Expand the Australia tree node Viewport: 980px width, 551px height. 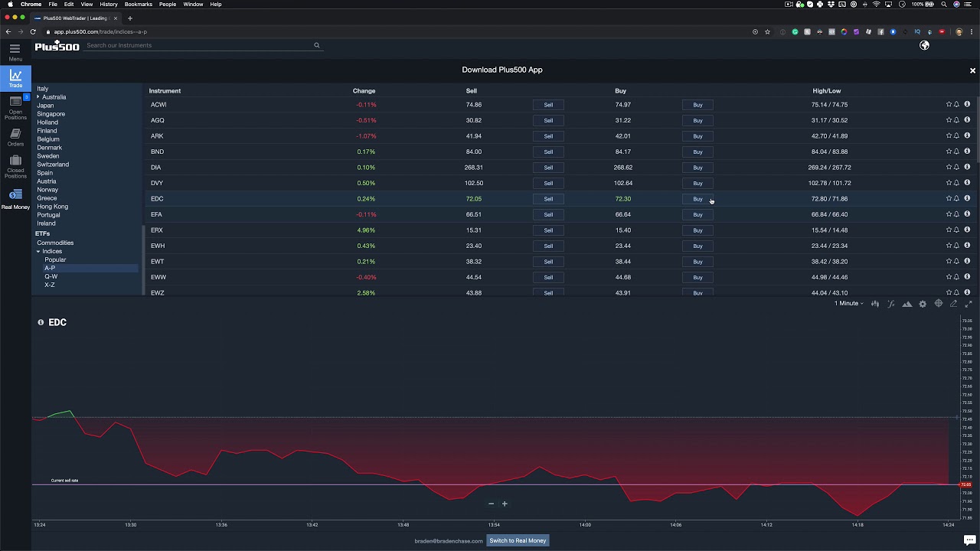click(38, 97)
